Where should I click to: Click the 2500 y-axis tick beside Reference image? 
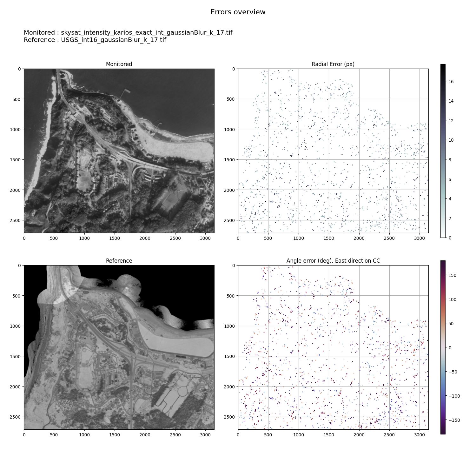[16, 417]
